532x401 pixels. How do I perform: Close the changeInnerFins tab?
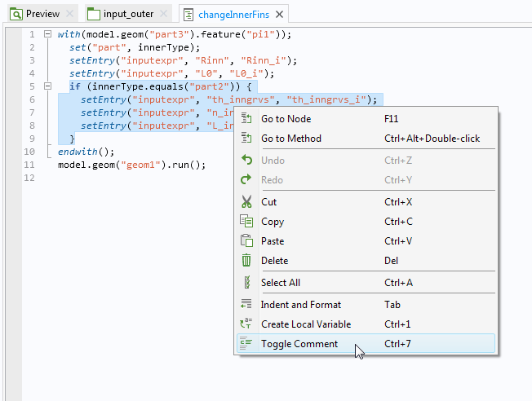click(281, 15)
